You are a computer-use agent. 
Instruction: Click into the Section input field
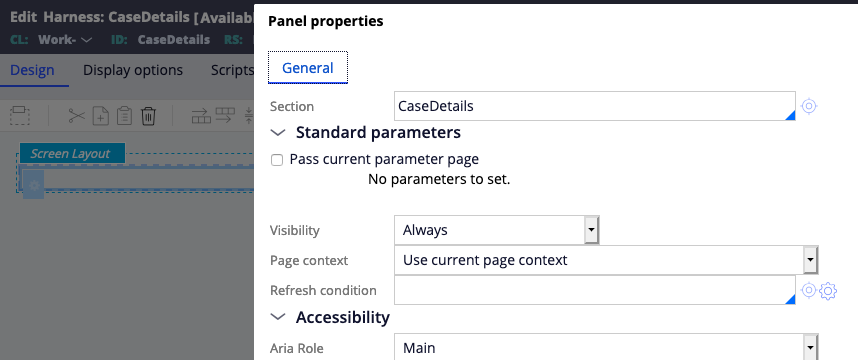[594, 106]
